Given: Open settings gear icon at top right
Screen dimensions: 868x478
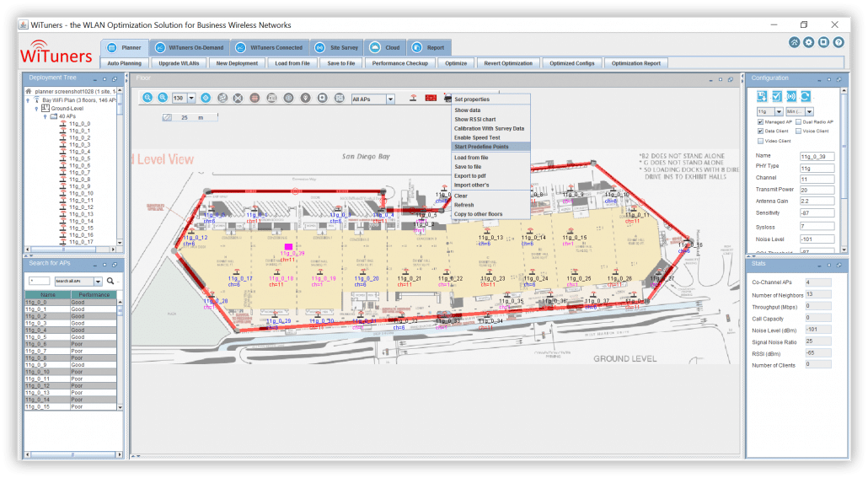Looking at the screenshot, I should (809, 43).
